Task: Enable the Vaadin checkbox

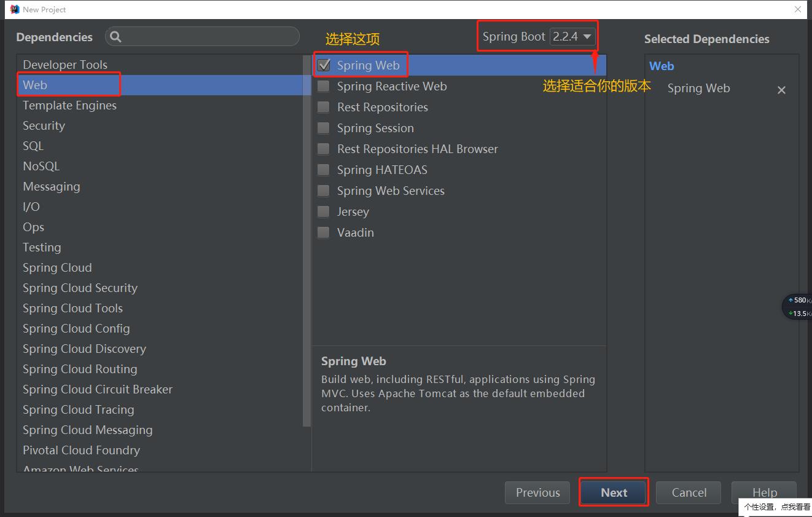Action: click(x=324, y=232)
